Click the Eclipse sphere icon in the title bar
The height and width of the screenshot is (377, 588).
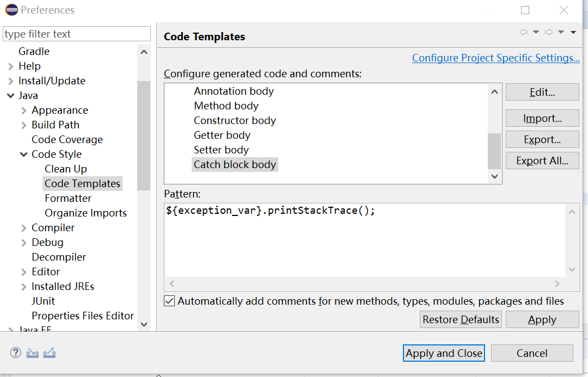point(10,9)
